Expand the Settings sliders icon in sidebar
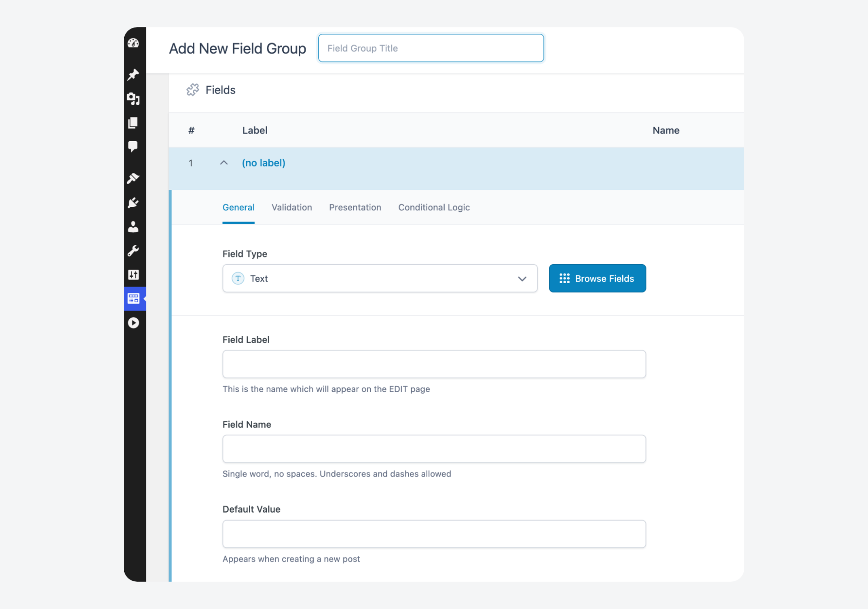The width and height of the screenshot is (868, 609). coord(134,275)
